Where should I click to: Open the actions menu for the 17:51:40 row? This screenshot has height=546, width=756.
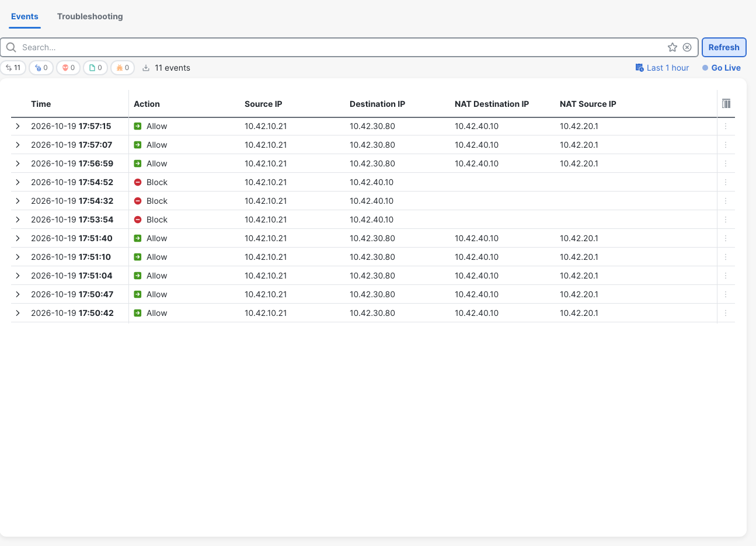tap(726, 238)
